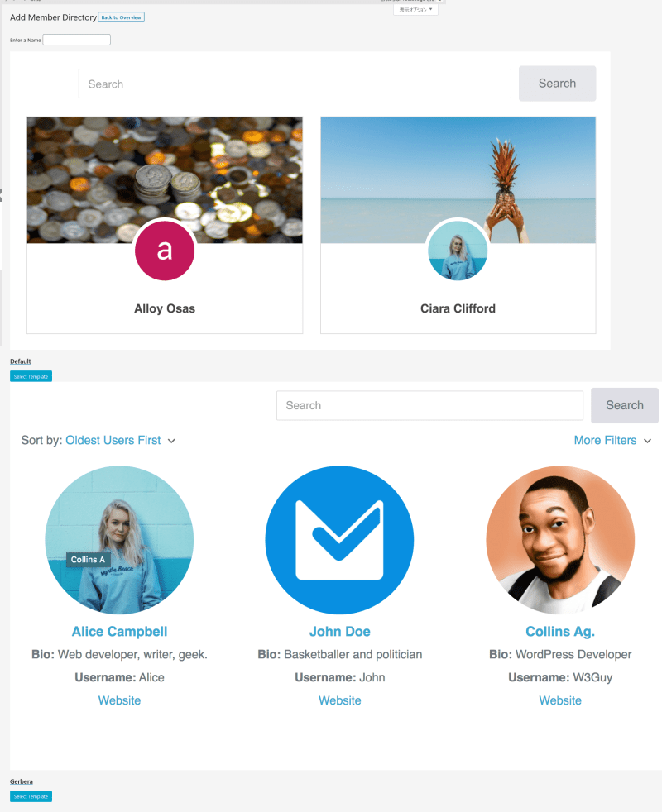Click the upper template Search field
This screenshot has height=812, width=662.
coord(295,84)
